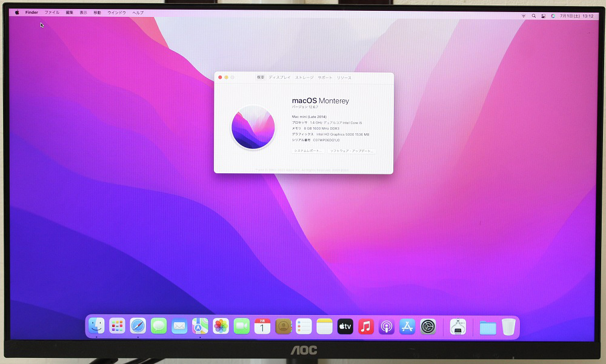Open Safari from the Dock
606x364 pixels.
[138, 326]
